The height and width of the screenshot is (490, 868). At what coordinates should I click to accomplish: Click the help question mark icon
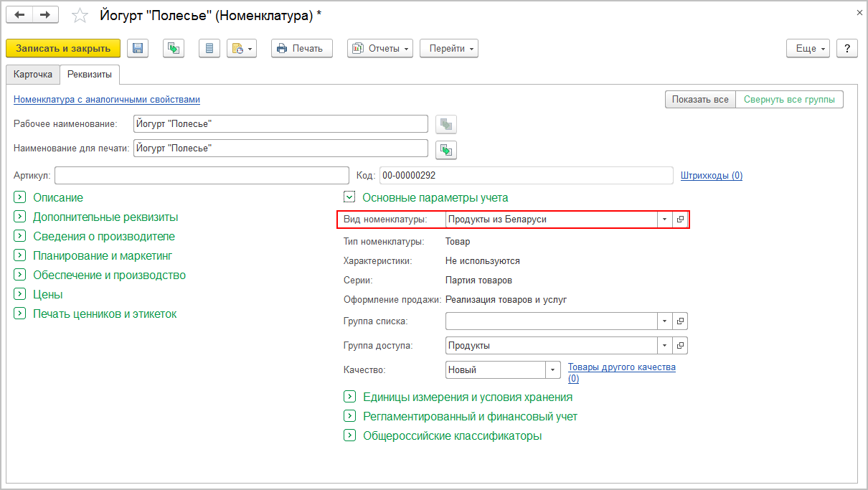coord(847,48)
